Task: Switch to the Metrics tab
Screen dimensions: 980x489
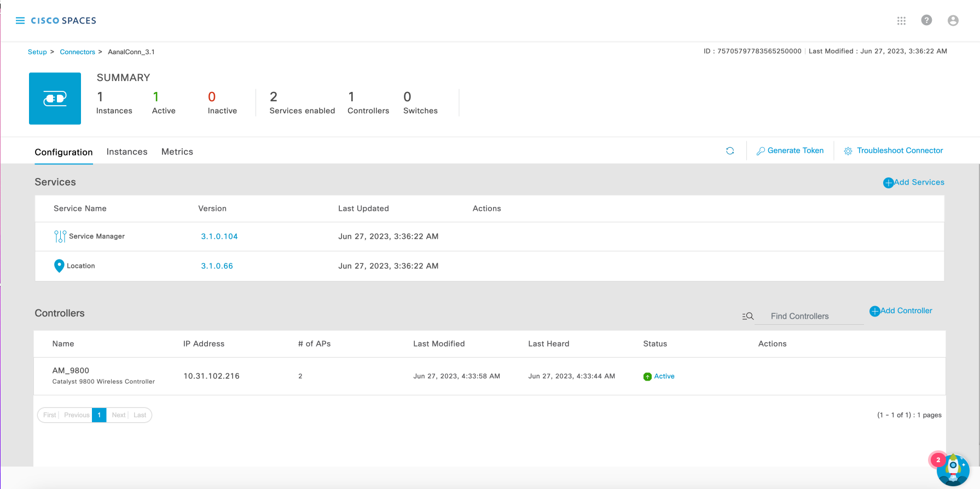Action: pyautogui.click(x=177, y=152)
